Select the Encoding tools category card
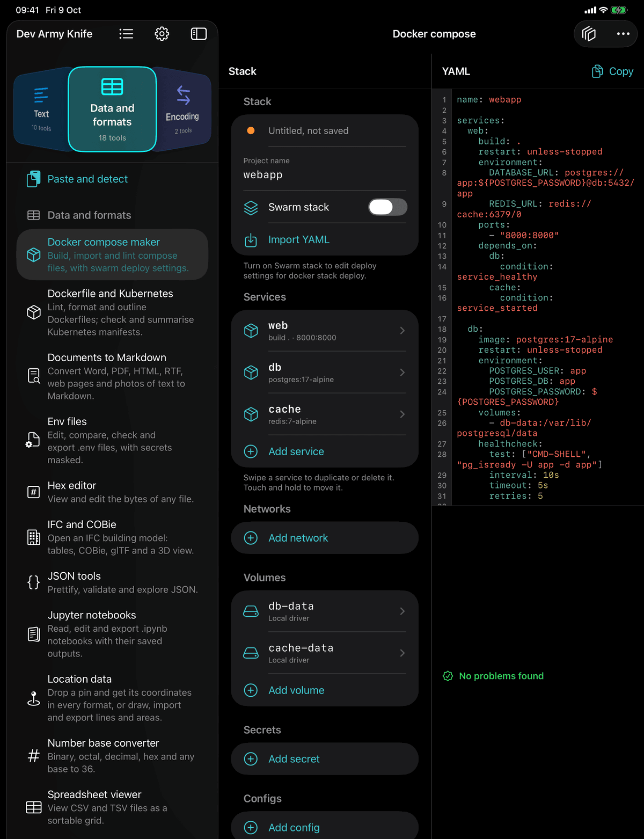Viewport: 644px width, 839px height. (x=182, y=110)
